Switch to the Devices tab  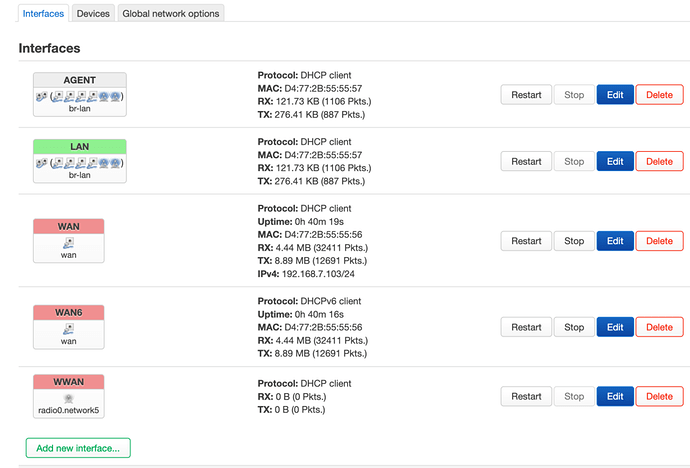93,14
